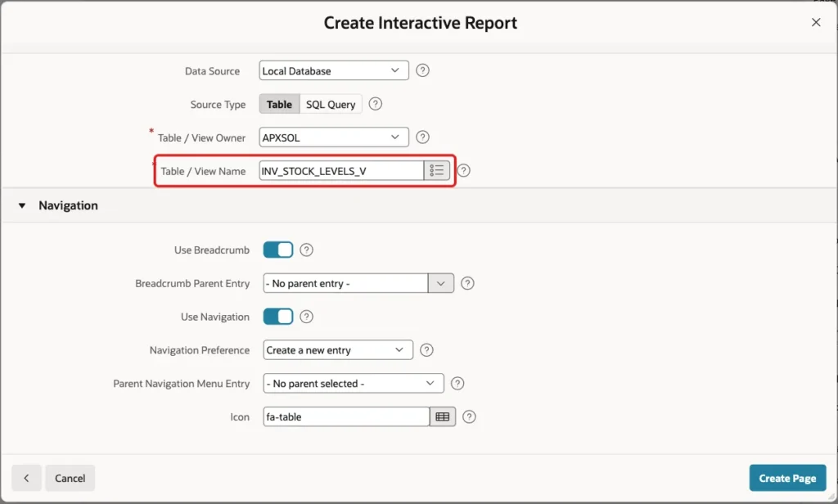The height and width of the screenshot is (504, 838).
Task: Open help for Source Type option
Action: pyautogui.click(x=375, y=104)
